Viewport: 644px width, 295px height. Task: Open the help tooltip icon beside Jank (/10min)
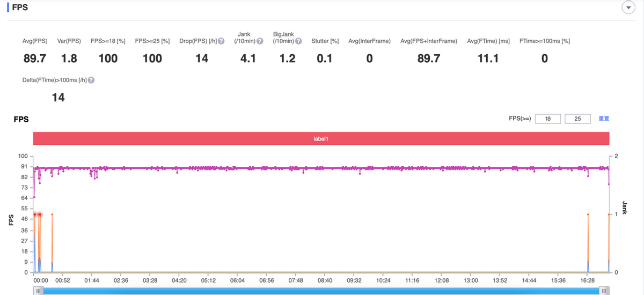coord(260,41)
